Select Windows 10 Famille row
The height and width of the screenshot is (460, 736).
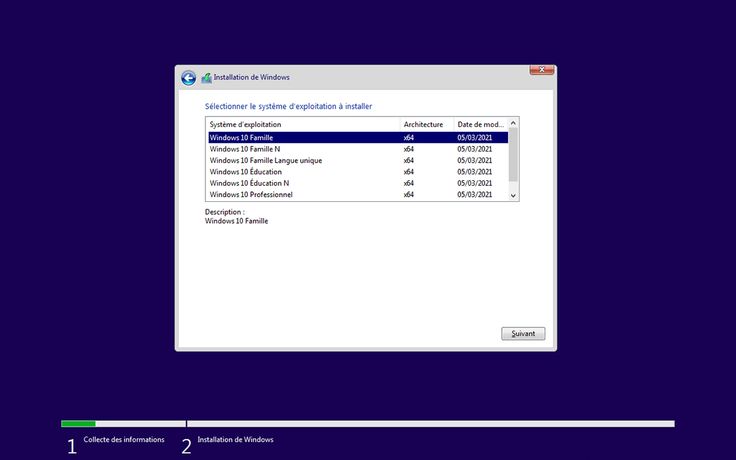358,138
